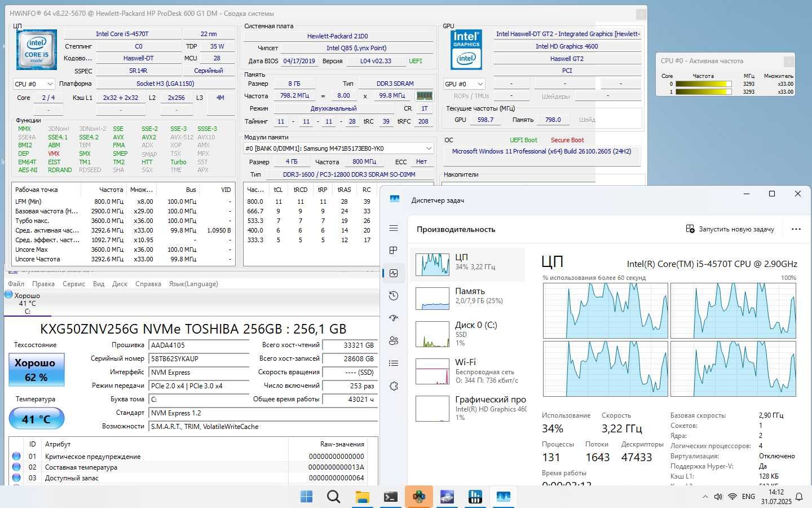Click blue status circle of attribute 02
The width and height of the screenshot is (812, 508).
point(16,467)
